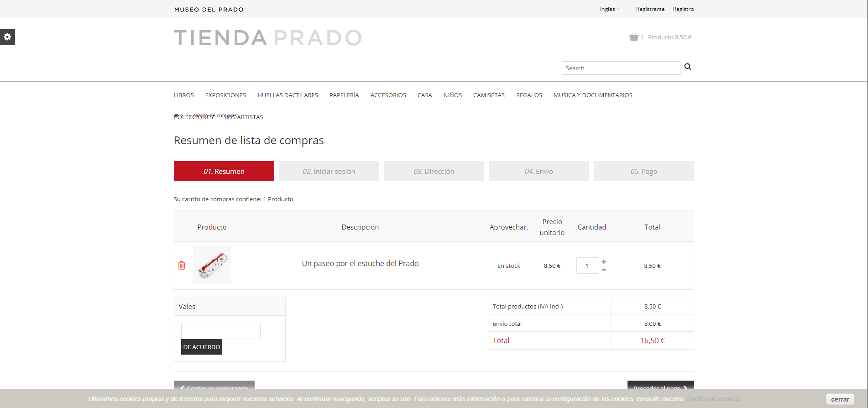Increase quantity with the plus icon
The height and width of the screenshot is (408, 868).
tap(604, 262)
